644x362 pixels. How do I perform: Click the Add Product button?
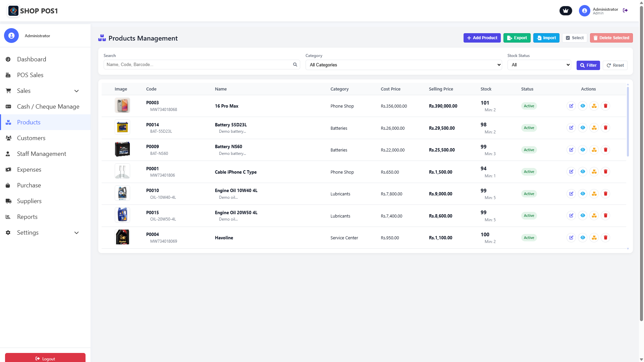482,38
